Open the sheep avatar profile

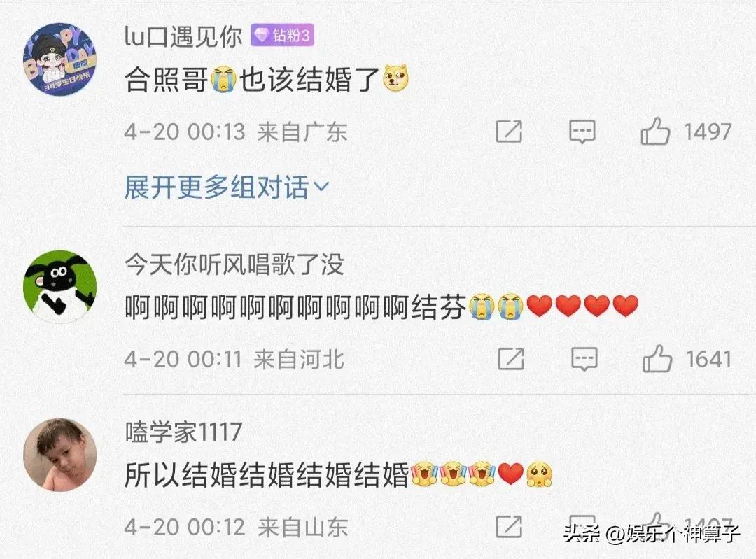[59, 286]
